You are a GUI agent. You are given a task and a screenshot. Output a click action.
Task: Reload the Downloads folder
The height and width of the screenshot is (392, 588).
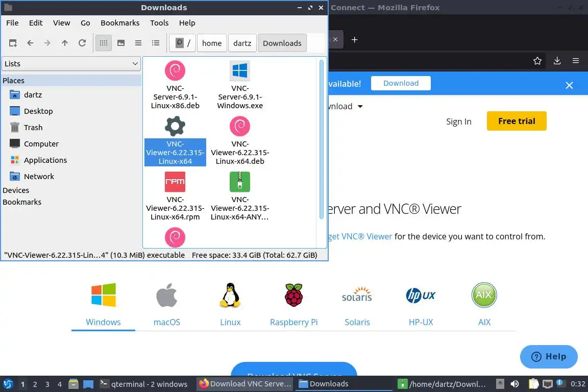tap(82, 43)
